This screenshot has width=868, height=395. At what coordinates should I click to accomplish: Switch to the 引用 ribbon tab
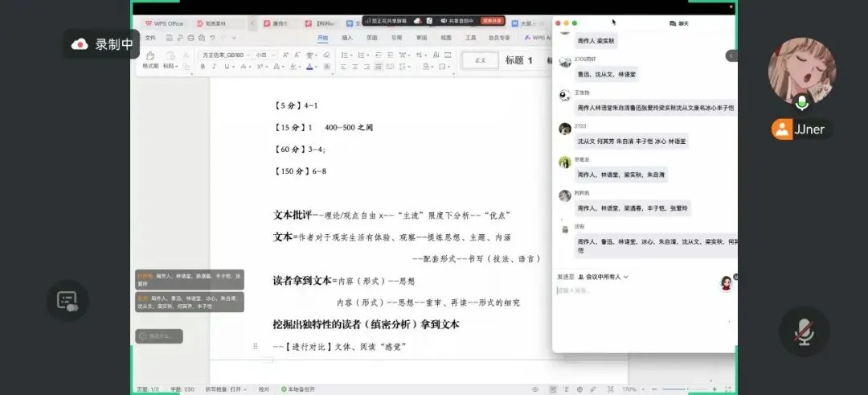397,38
